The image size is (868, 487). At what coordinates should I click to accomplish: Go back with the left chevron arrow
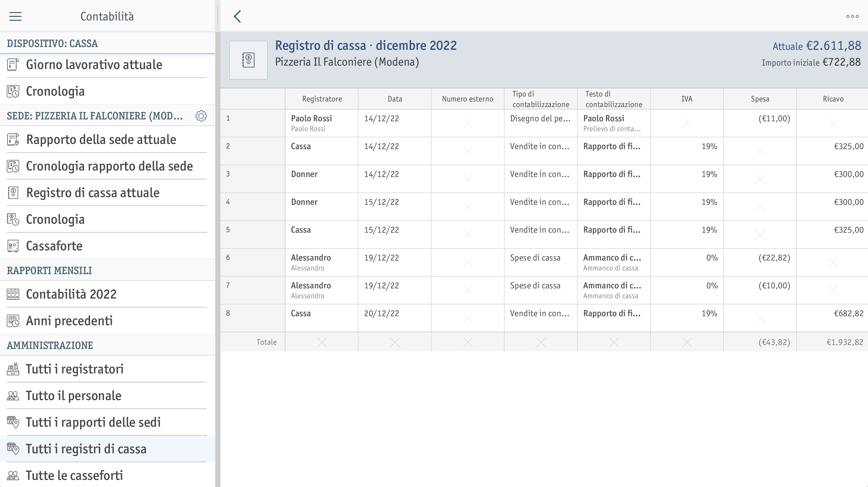[x=237, y=16]
